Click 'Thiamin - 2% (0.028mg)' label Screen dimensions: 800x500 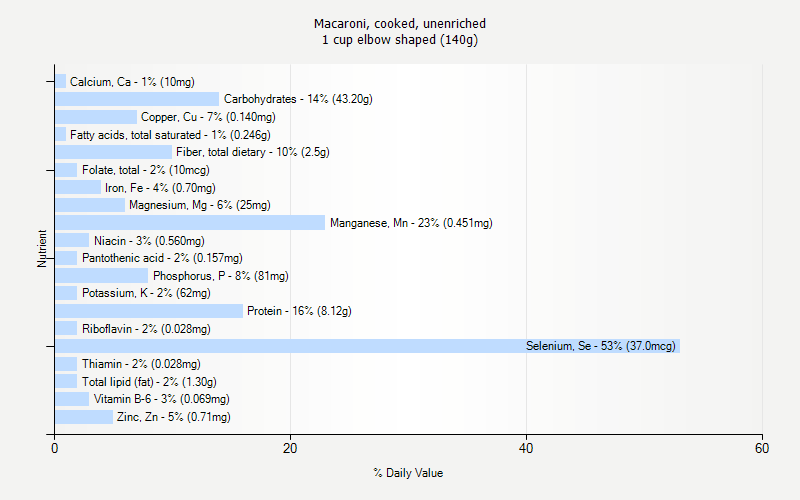point(141,364)
